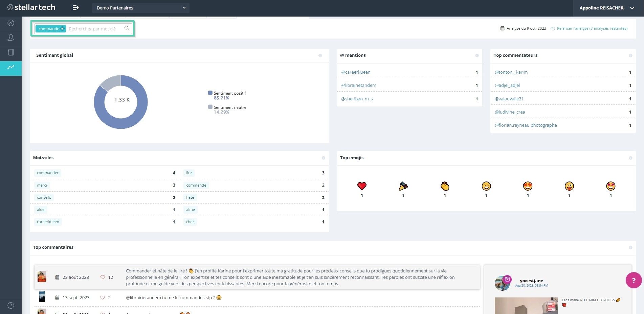
Task: Open the pink question mark help button
Action: click(634, 280)
